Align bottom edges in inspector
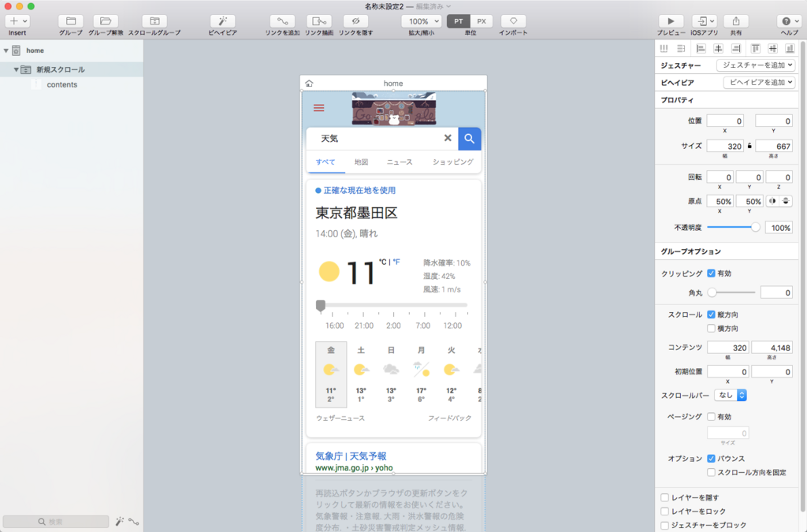The height and width of the screenshot is (532, 807). [790, 48]
